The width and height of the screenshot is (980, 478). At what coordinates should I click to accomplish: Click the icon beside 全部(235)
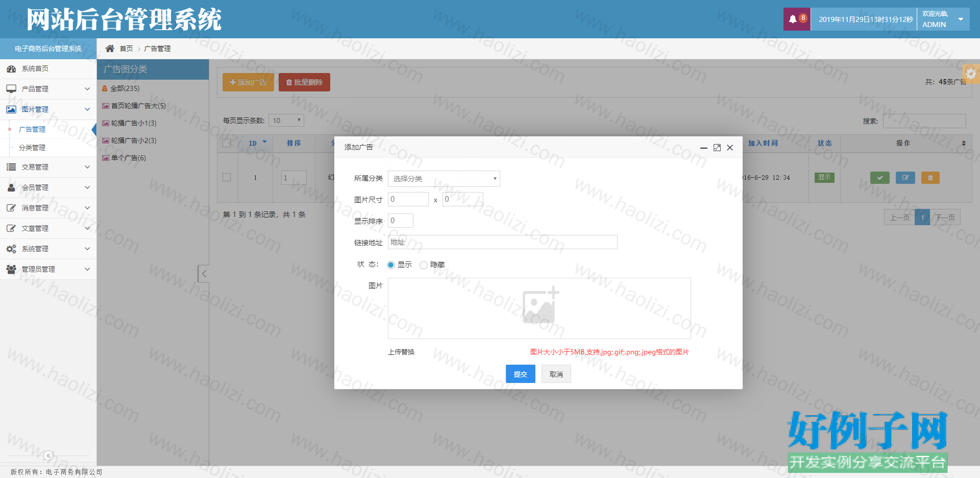pyautogui.click(x=105, y=88)
